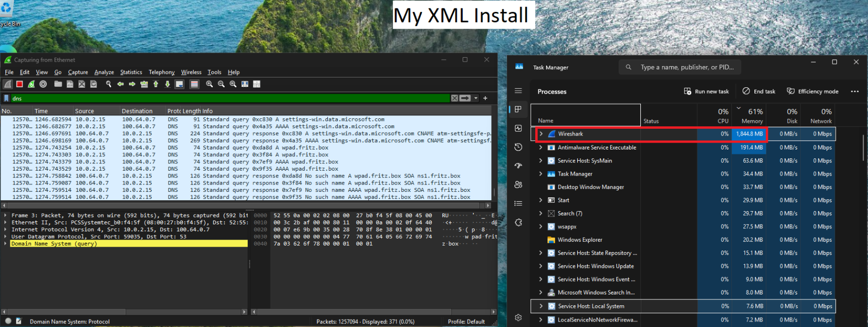Image resolution: width=868 pixels, height=327 pixels.
Task: Open the Analyze menu
Action: click(x=104, y=72)
